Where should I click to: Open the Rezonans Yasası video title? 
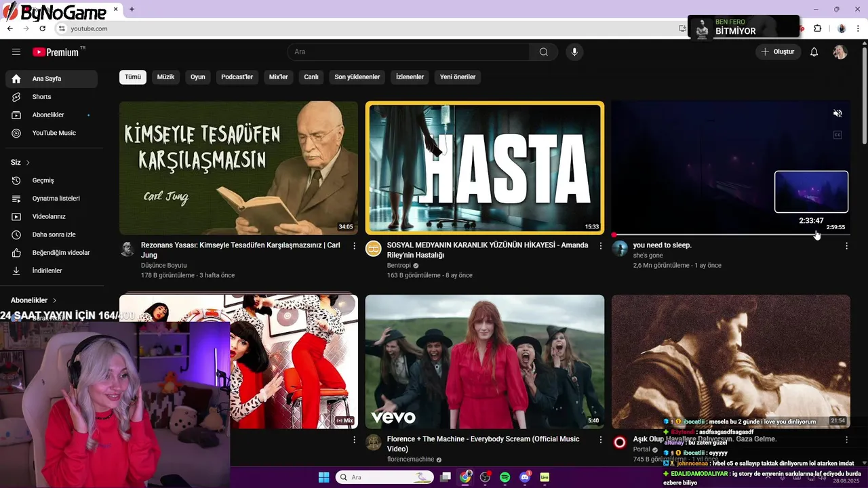pyautogui.click(x=241, y=250)
